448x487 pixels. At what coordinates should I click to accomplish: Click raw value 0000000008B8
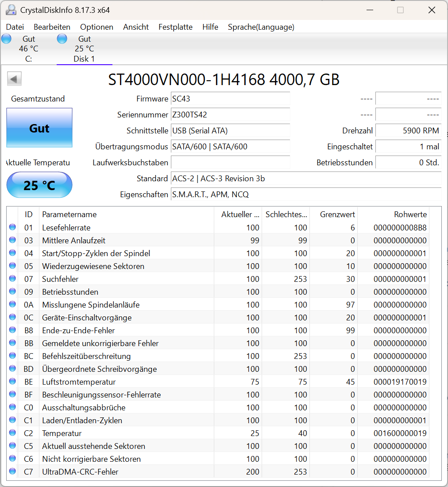[400, 228]
